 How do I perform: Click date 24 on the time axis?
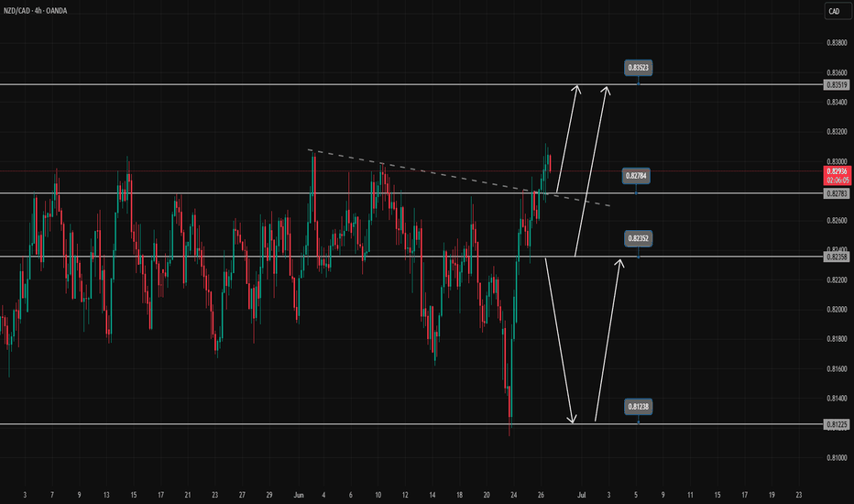[514, 495]
